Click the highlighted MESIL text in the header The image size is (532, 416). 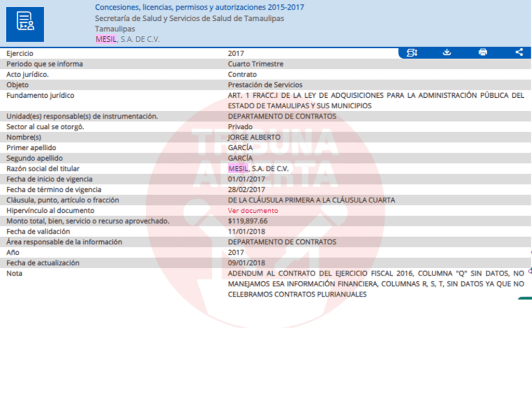(106, 39)
